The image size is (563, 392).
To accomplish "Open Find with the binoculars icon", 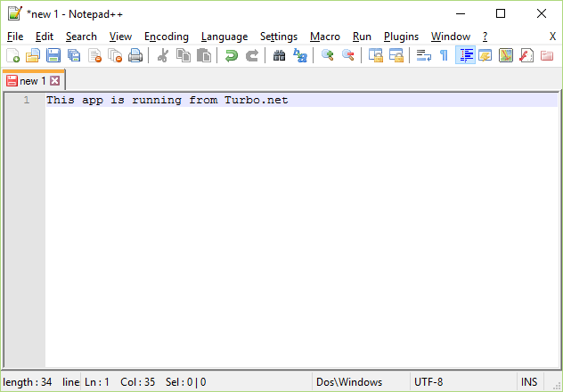I will tap(279, 55).
